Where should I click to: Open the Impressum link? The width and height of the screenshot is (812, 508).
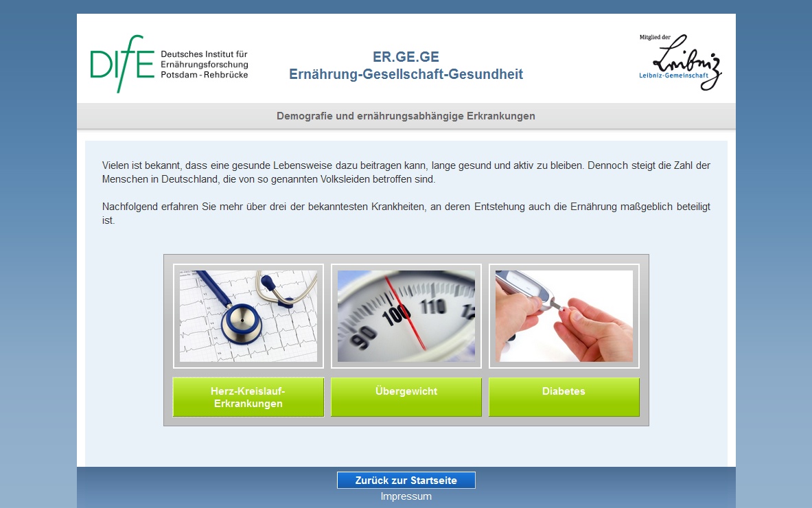click(x=406, y=496)
